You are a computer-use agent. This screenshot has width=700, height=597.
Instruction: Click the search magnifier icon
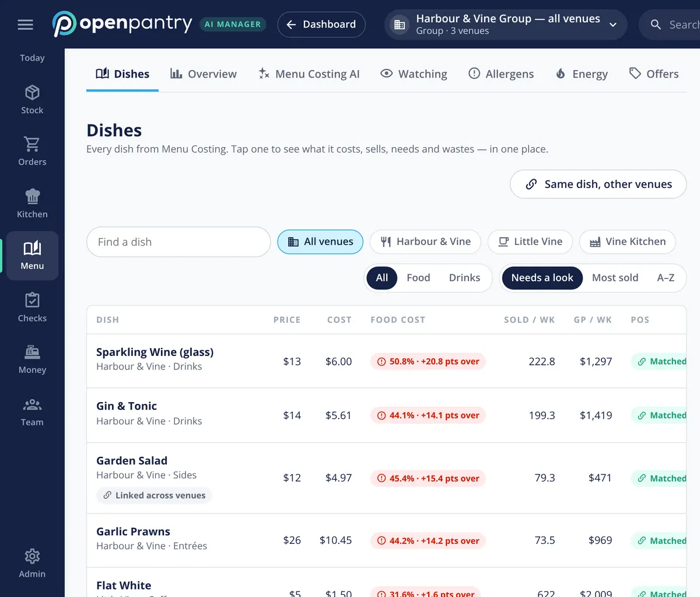[x=656, y=25]
